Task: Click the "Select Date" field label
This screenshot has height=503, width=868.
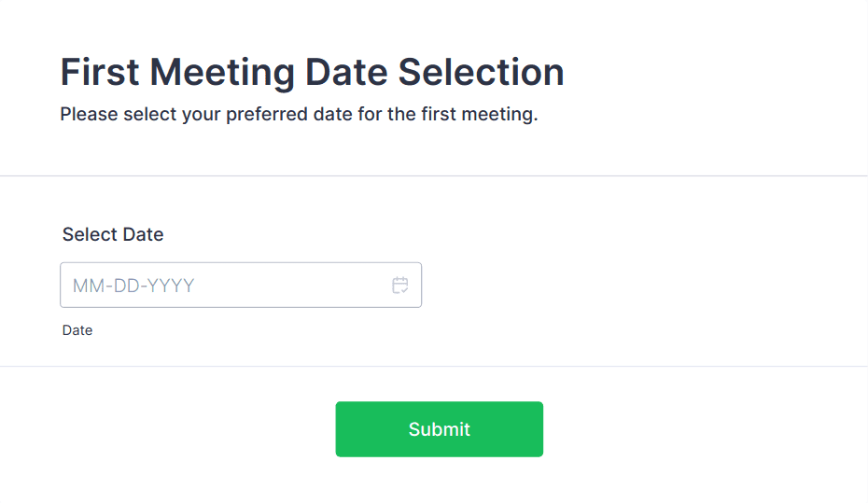Action: click(x=113, y=234)
